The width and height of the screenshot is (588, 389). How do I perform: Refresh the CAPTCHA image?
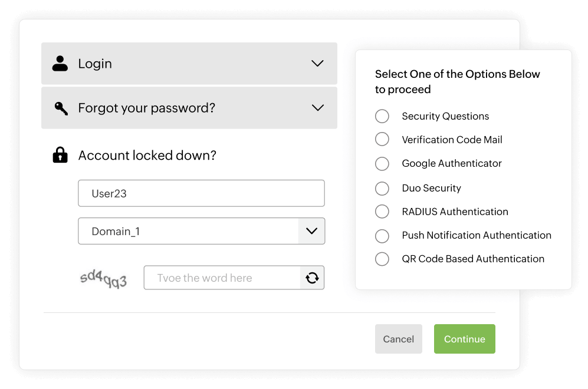click(313, 277)
